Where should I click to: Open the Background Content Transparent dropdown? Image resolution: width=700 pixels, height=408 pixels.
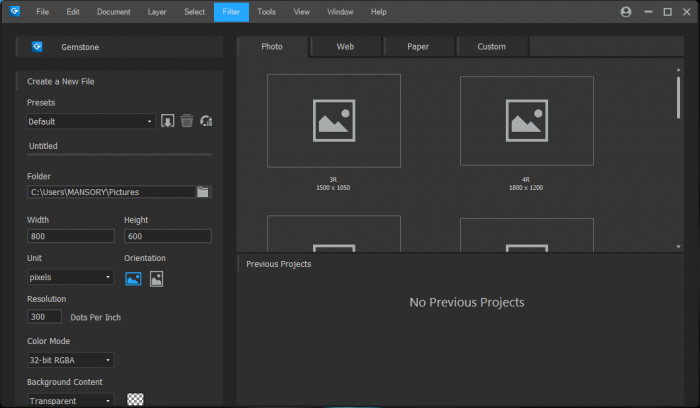[x=70, y=400]
